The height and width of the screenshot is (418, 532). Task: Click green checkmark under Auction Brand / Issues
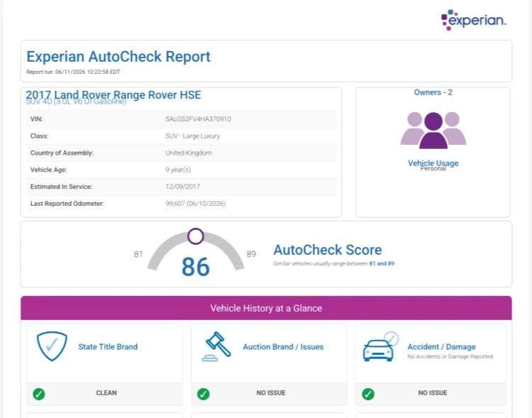pyautogui.click(x=204, y=394)
